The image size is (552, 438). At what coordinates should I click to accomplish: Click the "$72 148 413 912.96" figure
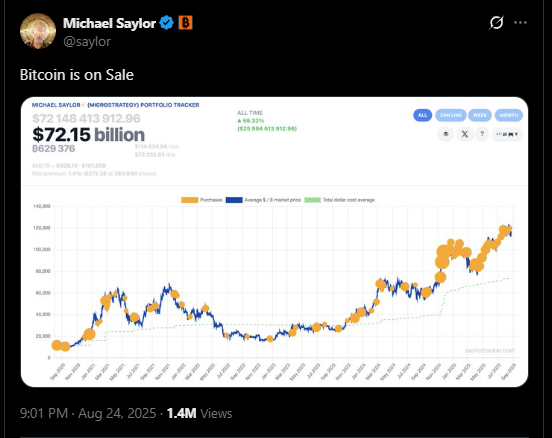click(86, 118)
